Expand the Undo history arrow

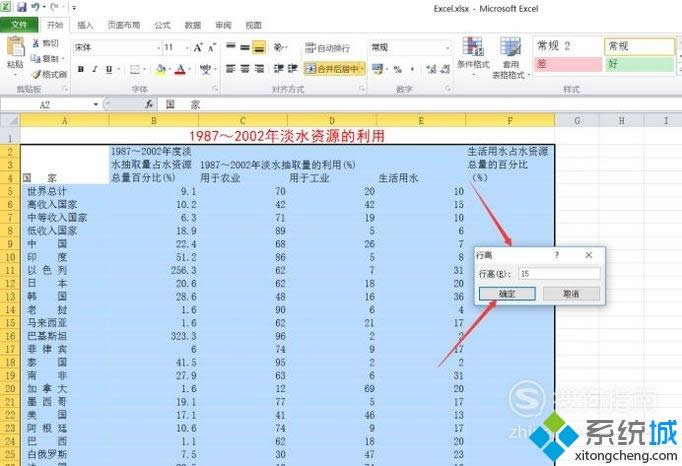[x=44, y=7]
